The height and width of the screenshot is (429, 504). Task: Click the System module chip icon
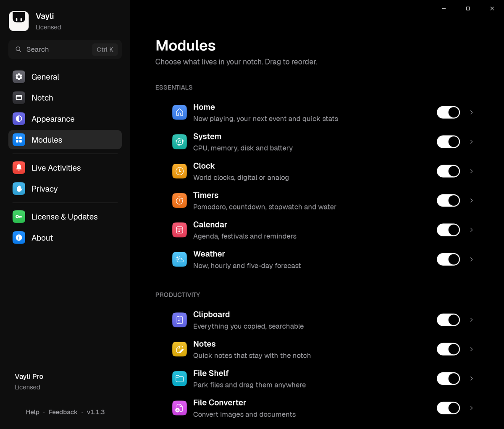click(x=179, y=142)
